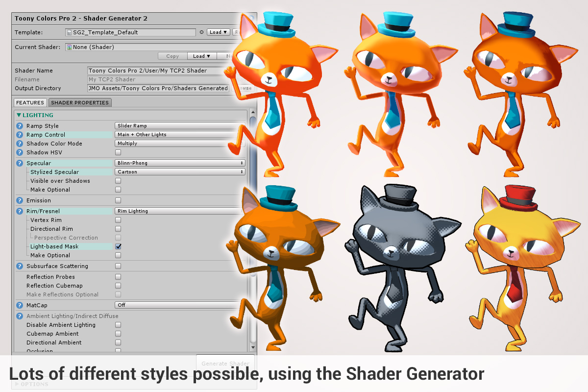Enable the Cubemap Ambient checkbox
The width and height of the screenshot is (588, 392).
point(118,334)
